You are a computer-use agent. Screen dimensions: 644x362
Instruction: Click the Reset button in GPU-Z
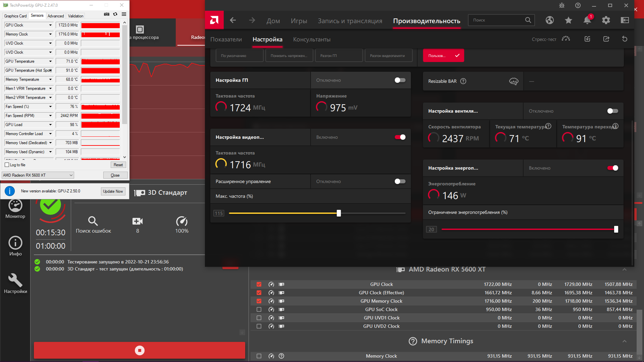point(118,165)
